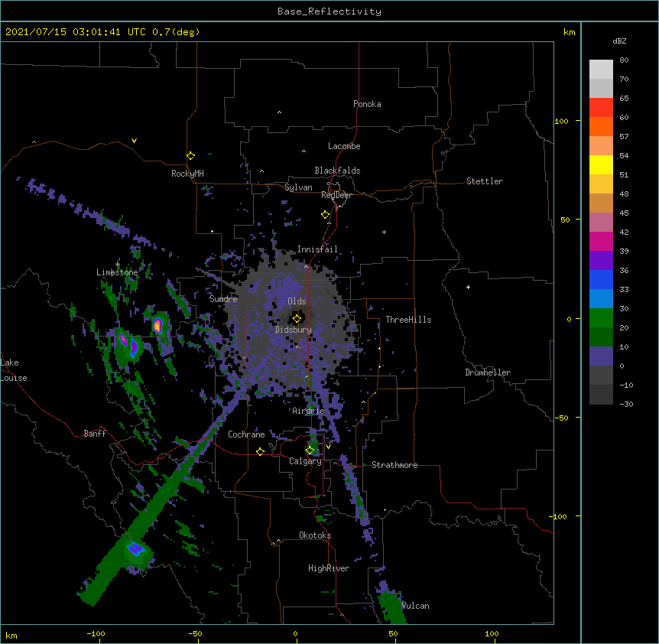Select the orange-core storm cell south of Limestone
The height and width of the screenshot is (644, 659).
157,325
